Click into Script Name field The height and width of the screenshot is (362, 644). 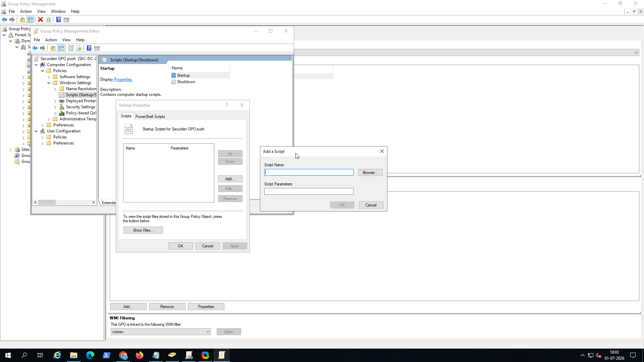(x=309, y=172)
